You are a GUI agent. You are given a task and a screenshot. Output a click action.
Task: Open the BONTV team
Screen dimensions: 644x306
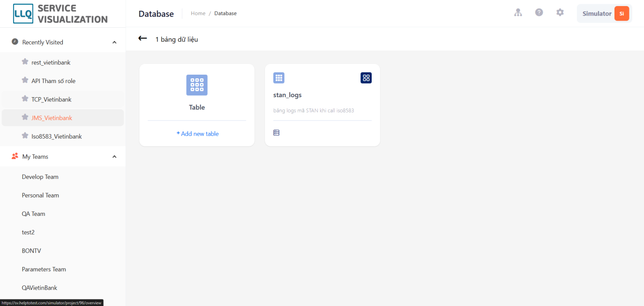[x=31, y=251]
